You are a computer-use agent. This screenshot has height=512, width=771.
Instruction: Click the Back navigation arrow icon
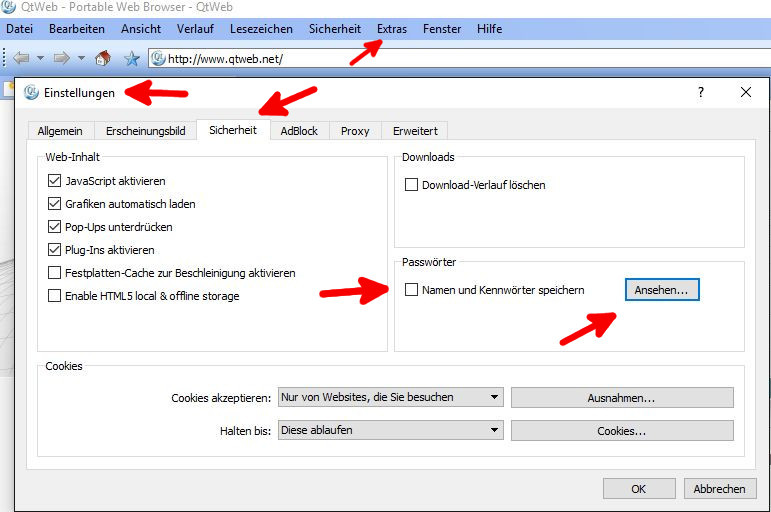pos(20,58)
